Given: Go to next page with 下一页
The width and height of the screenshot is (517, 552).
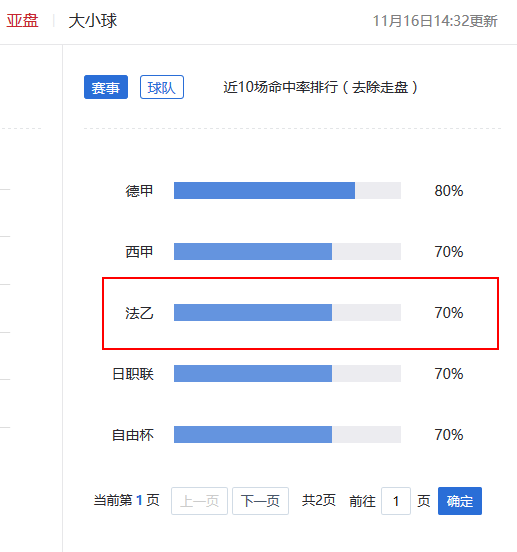Looking at the screenshot, I should tap(260, 501).
